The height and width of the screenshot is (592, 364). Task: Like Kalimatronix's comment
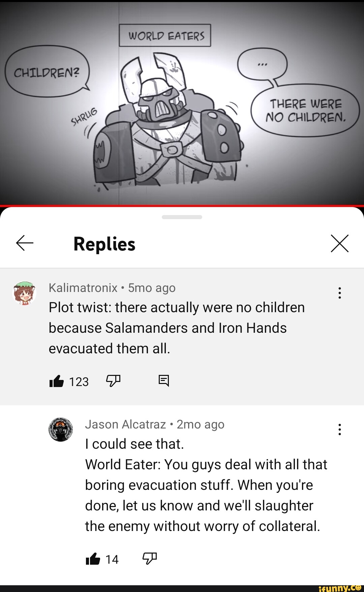pyautogui.click(x=56, y=381)
